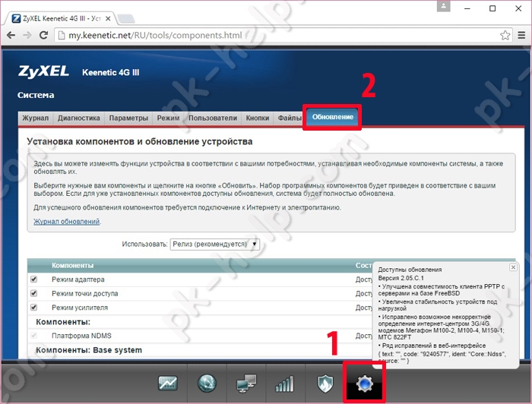The image size is (532, 404).
Task: Open the Wi-Fi signal bars icon
Action: pos(284,384)
